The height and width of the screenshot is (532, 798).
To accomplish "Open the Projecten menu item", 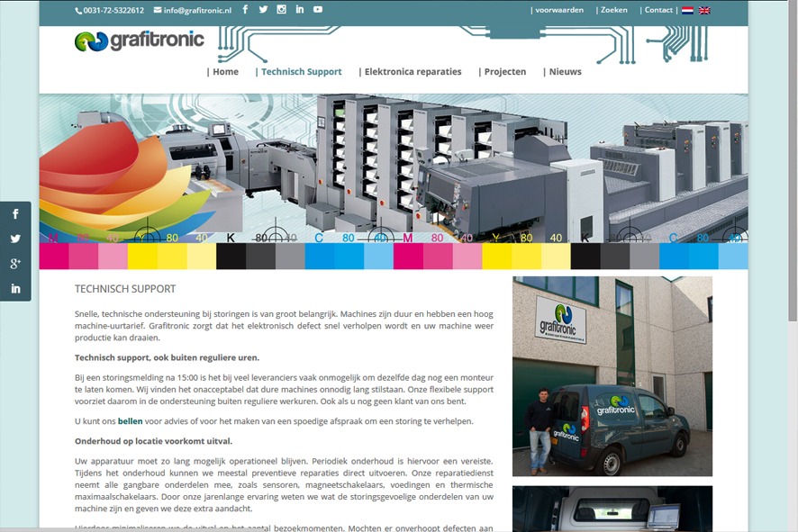I will [505, 72].
